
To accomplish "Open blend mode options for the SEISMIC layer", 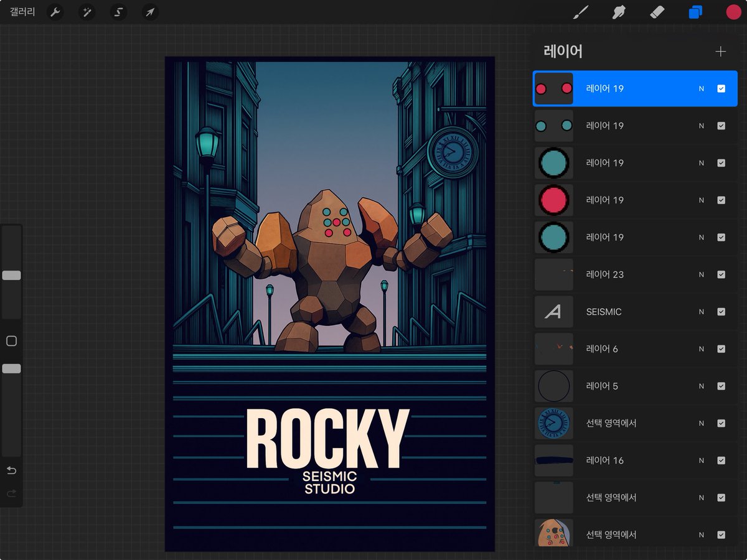I will 701,312.
